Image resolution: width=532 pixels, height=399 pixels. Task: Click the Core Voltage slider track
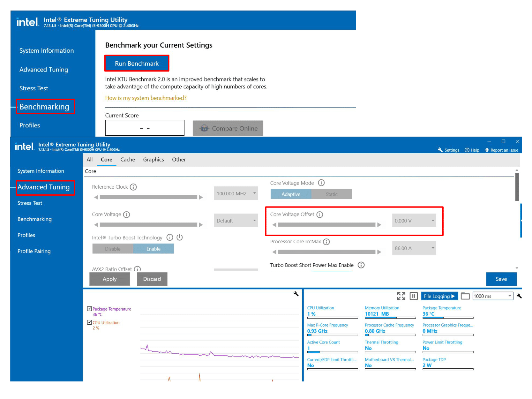pyautogui.click(x=148, y=225)
